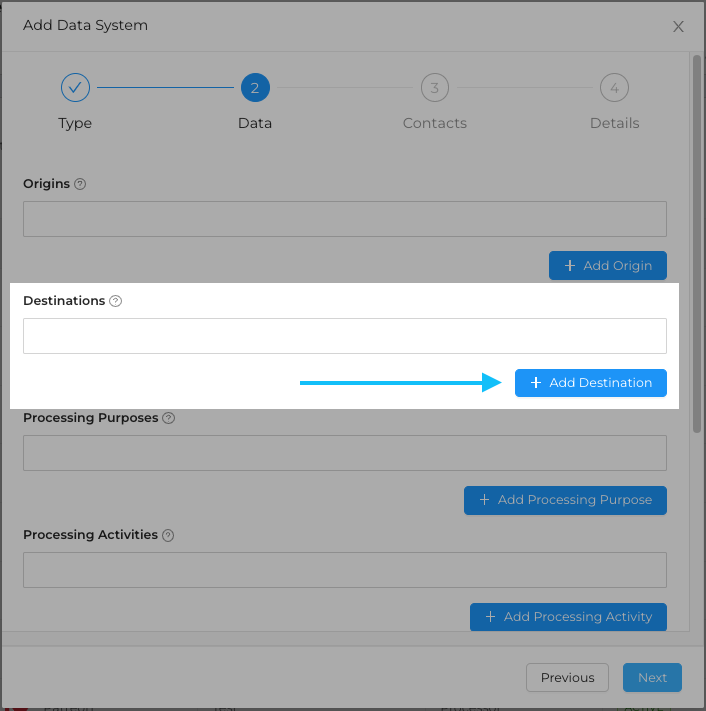Jump to step 4 Details circle

pos(614,88)
